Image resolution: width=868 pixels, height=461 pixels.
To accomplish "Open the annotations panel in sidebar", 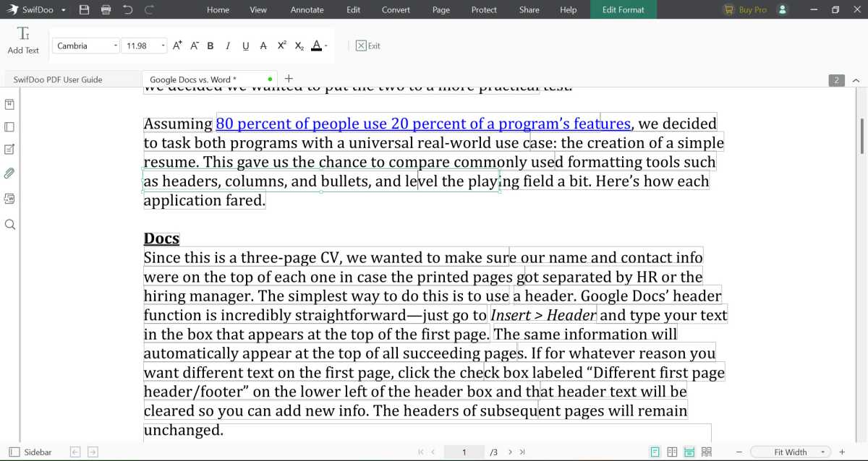I will coord(10,150).
